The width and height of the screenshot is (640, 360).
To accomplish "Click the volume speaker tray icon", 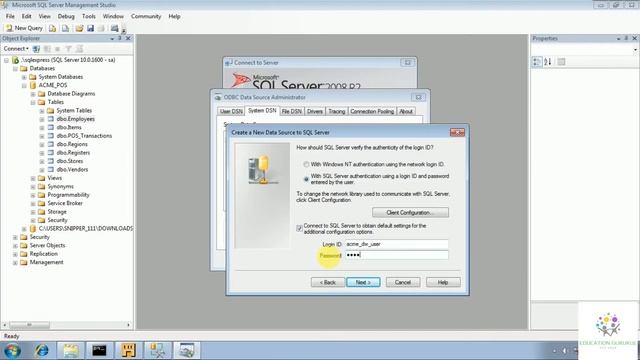I will (565, 351).
